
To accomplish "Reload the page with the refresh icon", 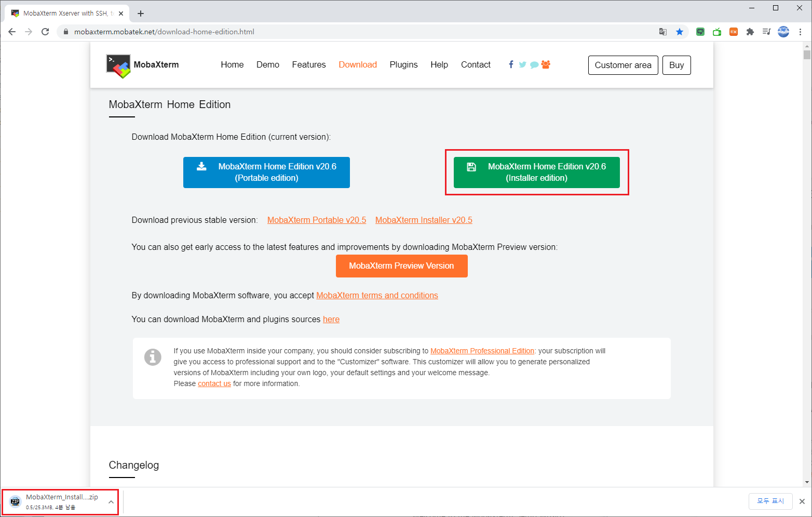I will pyautogui.click(x=45, y=32).
